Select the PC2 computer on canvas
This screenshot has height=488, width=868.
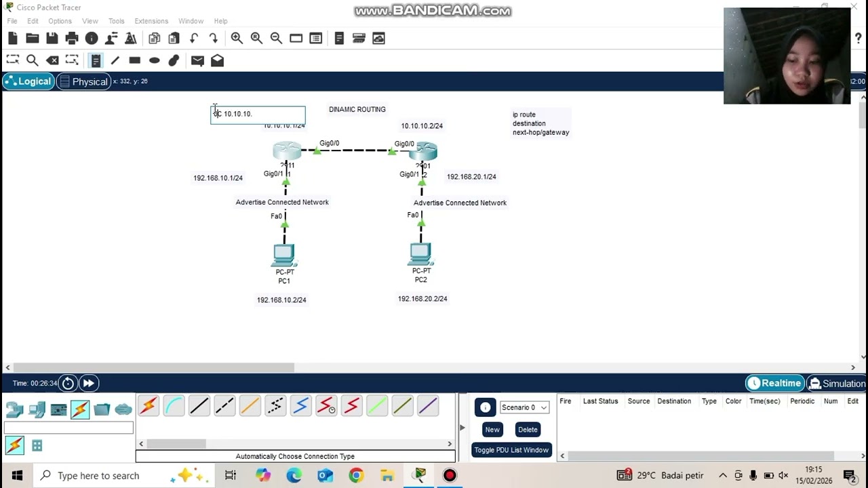point(420,254)
